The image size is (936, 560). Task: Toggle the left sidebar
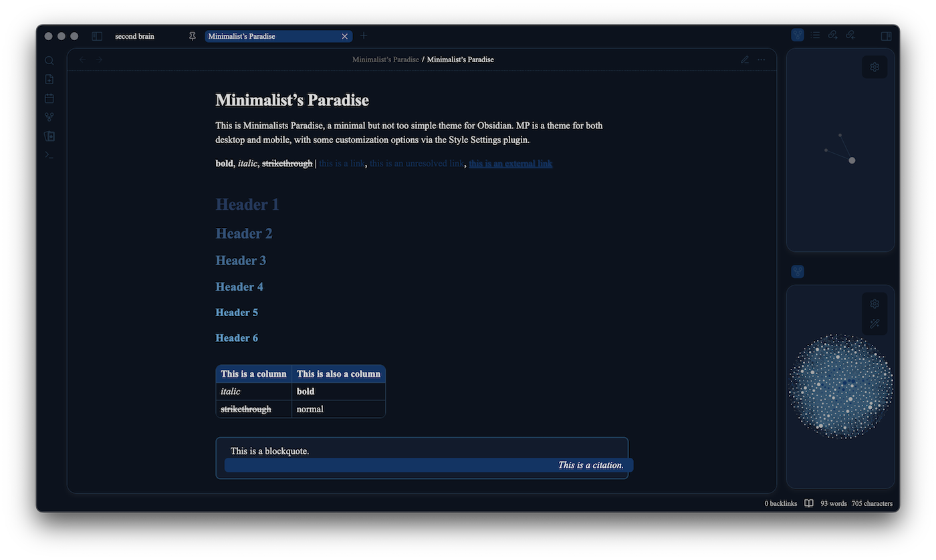[97, 36]
